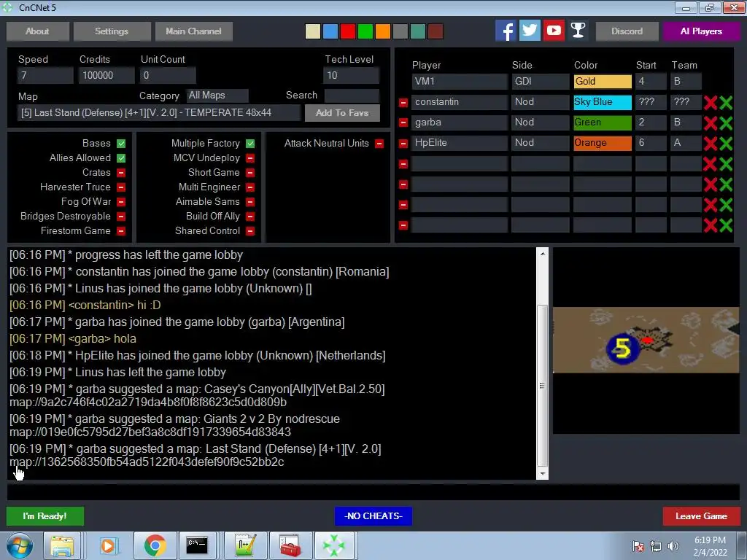The image size is (747, 560).
Task: Open Discord button
Action: tap(627, 31)
